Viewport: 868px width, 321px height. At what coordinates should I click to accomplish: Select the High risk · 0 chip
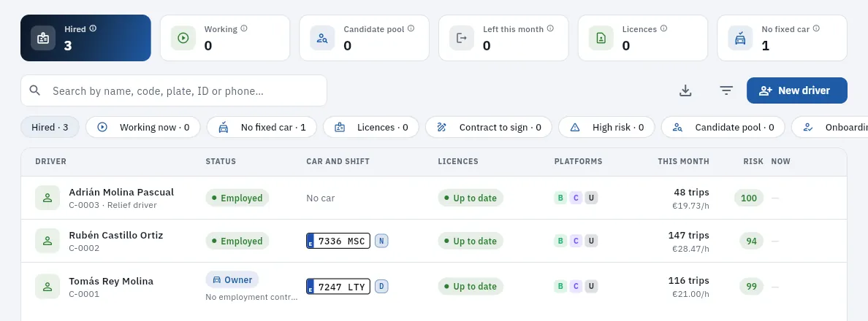click(x=606, y=127)
